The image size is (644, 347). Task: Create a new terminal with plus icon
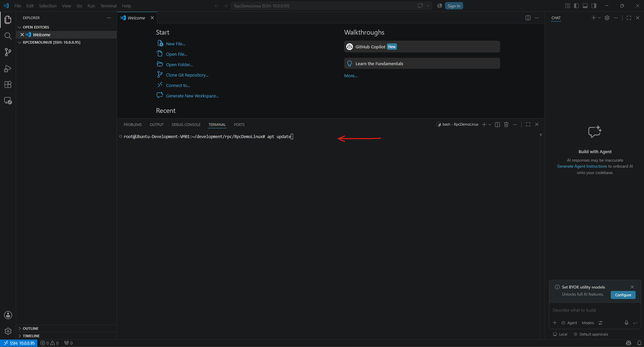(x=484, y=124)
